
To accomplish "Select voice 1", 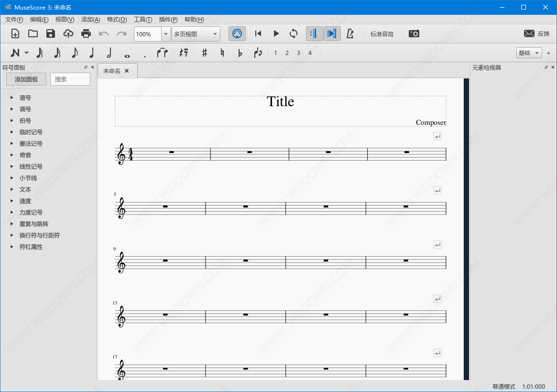I will click(x=275, y=53).
